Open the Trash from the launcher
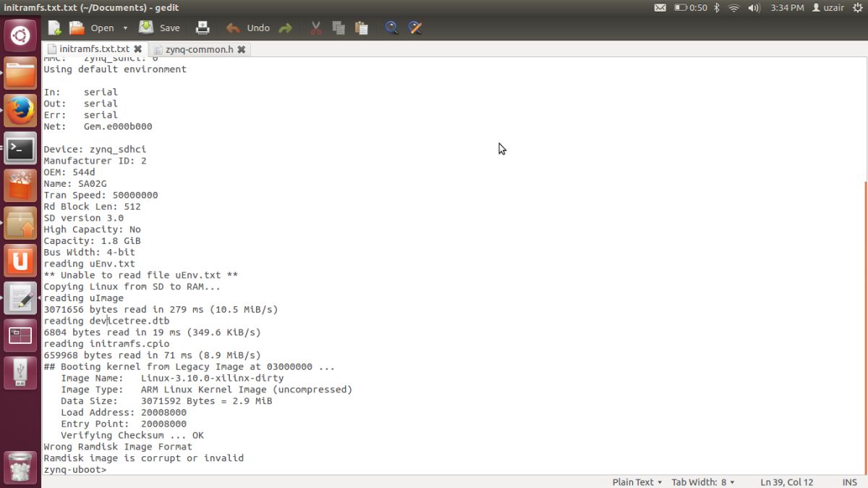 20,467
